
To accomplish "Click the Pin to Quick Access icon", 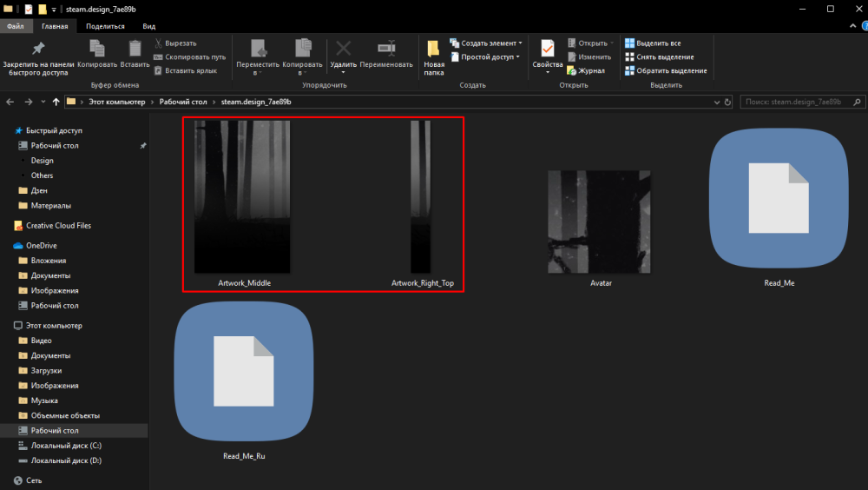I will tap(36, 50).
